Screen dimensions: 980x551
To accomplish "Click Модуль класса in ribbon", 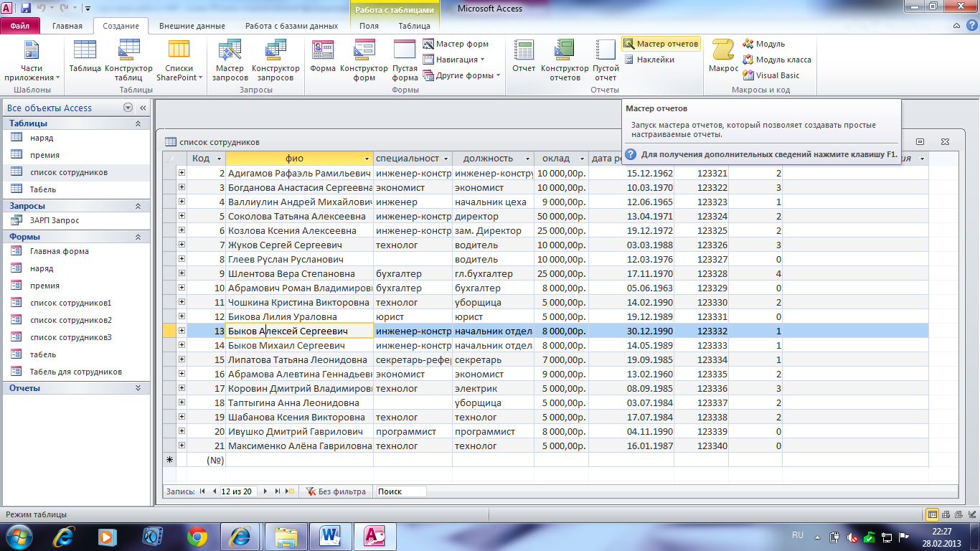I will click(777, 60).
